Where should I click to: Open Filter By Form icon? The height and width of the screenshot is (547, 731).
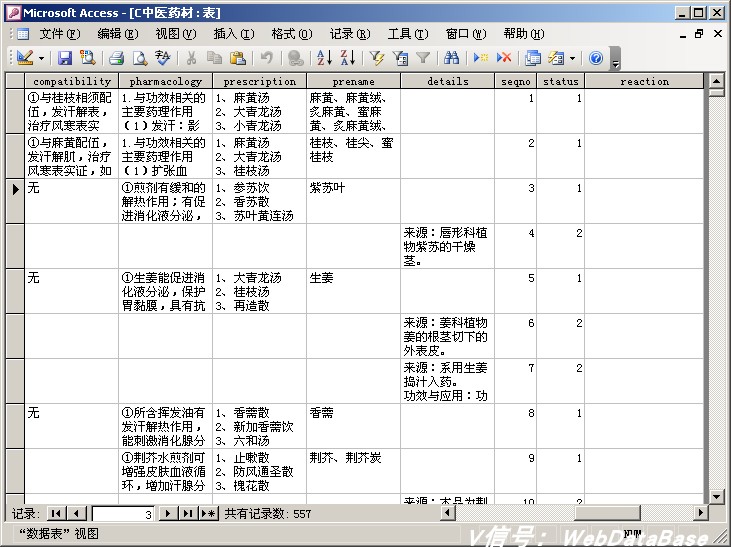pyautogui.click(x=400, y=58)
